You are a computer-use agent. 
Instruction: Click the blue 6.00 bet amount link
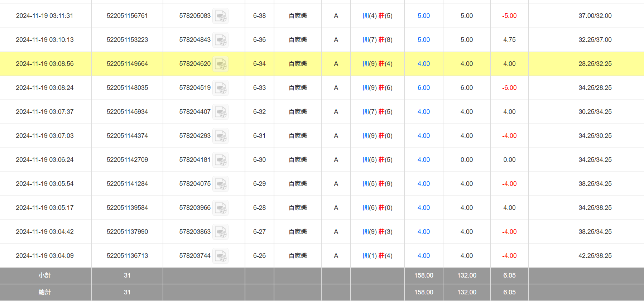423,88
